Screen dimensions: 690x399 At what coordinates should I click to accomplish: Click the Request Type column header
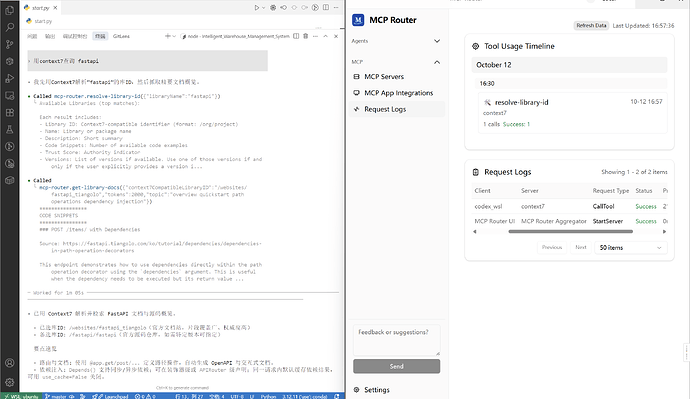611,190
